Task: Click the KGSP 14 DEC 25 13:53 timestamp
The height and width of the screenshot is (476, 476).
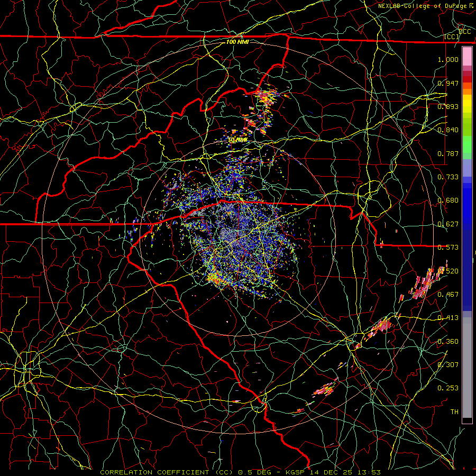Action: click(333, 472)
